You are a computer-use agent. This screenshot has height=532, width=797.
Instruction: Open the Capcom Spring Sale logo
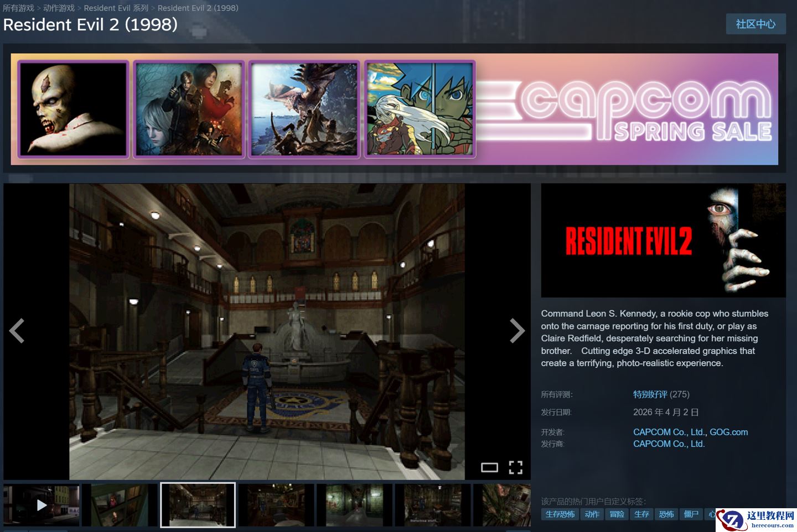(x=625, y=111)
